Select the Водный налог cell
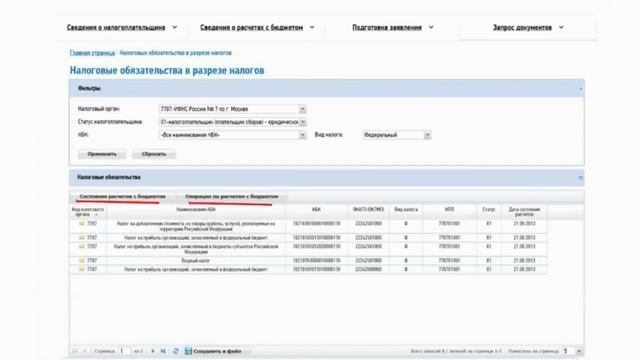Screen dimensions: 640x360 pyautogui.click(x=196, y=260)
